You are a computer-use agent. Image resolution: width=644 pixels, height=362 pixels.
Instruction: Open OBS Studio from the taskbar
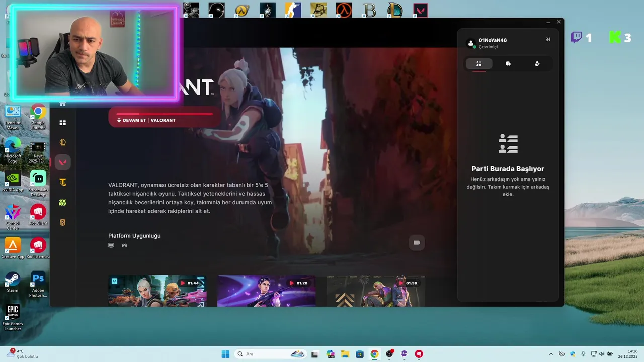click(389, 354)
